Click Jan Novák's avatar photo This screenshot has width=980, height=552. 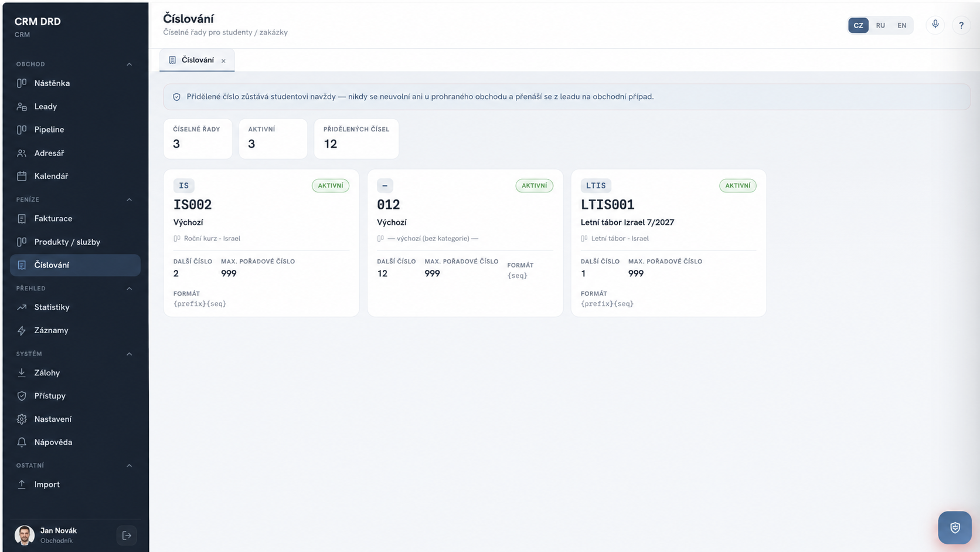click(x=25, y=535)
